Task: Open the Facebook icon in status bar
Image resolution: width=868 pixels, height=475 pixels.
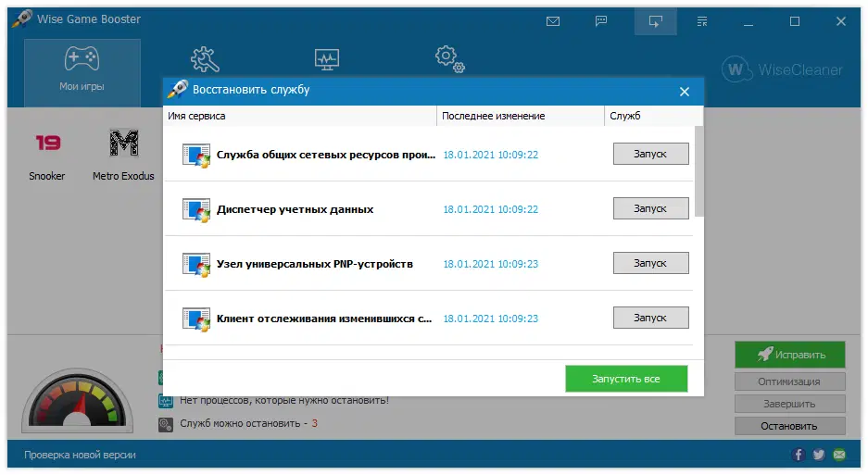Action: point(799,455)
